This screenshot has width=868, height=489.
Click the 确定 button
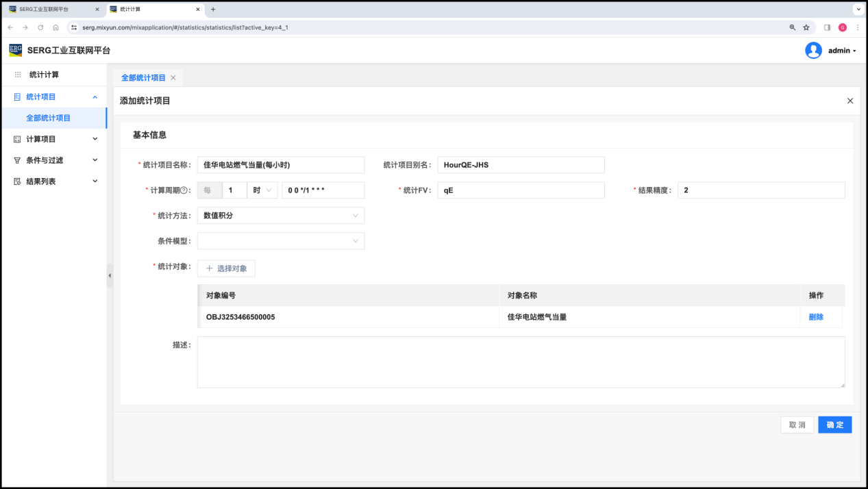[834, 425]
